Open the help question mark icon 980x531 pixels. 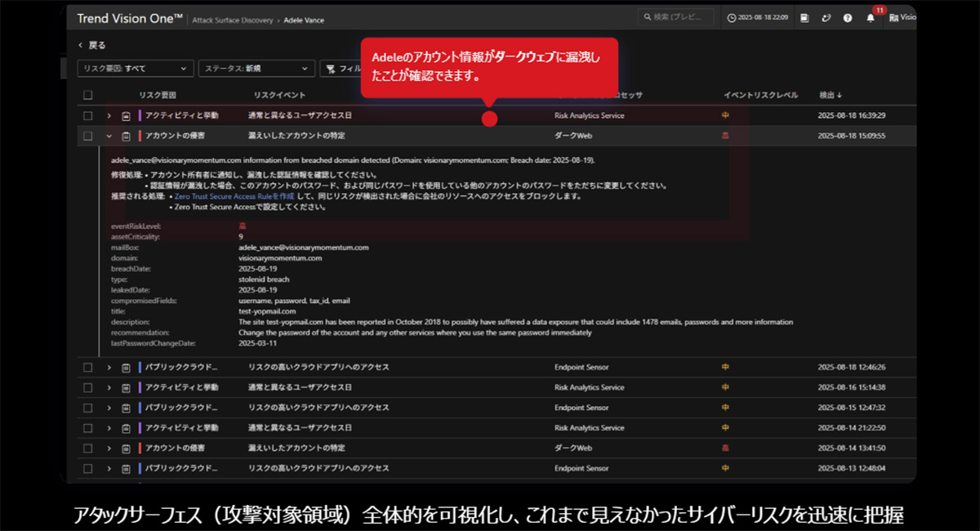coord(848,18)
